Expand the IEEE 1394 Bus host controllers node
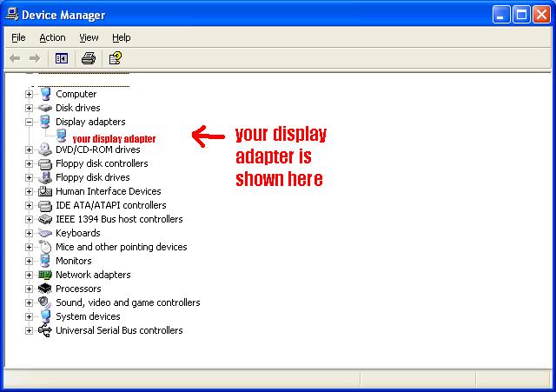The width and height of the screenshot is (556, 392). [x=29, y=219]
